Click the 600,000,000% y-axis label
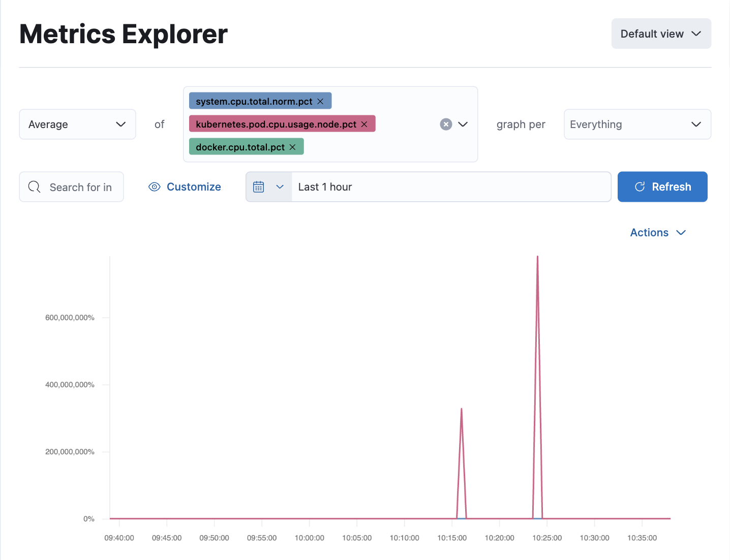Screen dimensions: 730x560 [x=70, y=318]
